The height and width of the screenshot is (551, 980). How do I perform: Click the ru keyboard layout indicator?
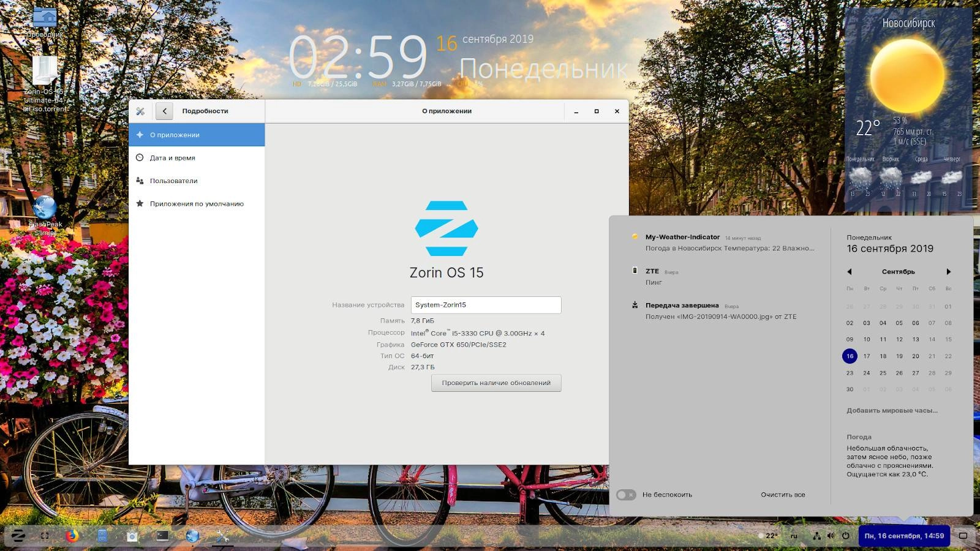click(794, 536)
